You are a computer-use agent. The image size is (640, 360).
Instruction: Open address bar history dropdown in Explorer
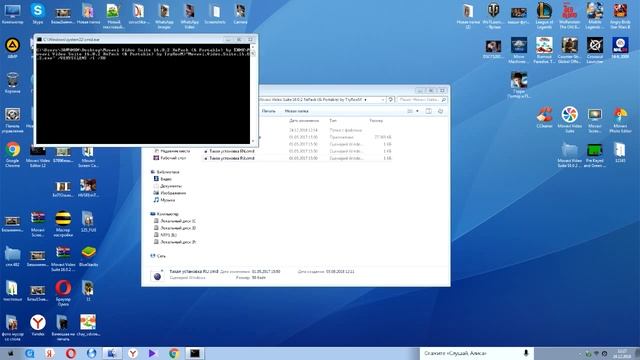coord(383,100)
